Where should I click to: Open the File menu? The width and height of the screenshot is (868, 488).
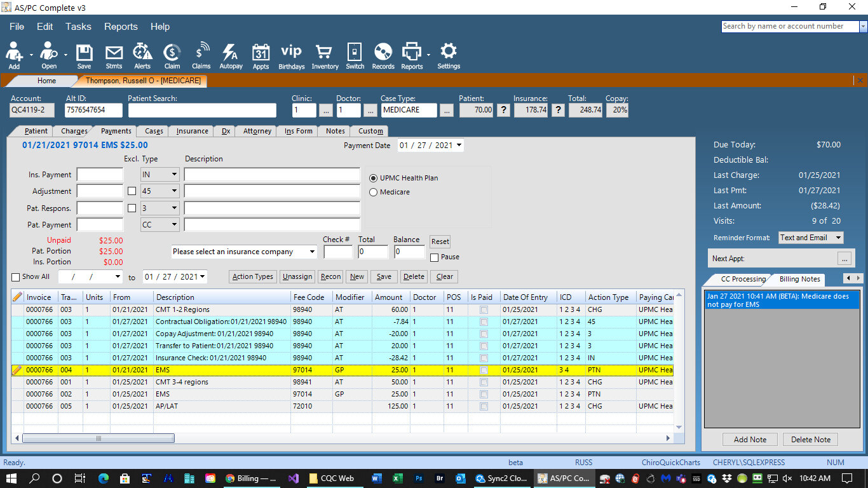pos(17,27)
